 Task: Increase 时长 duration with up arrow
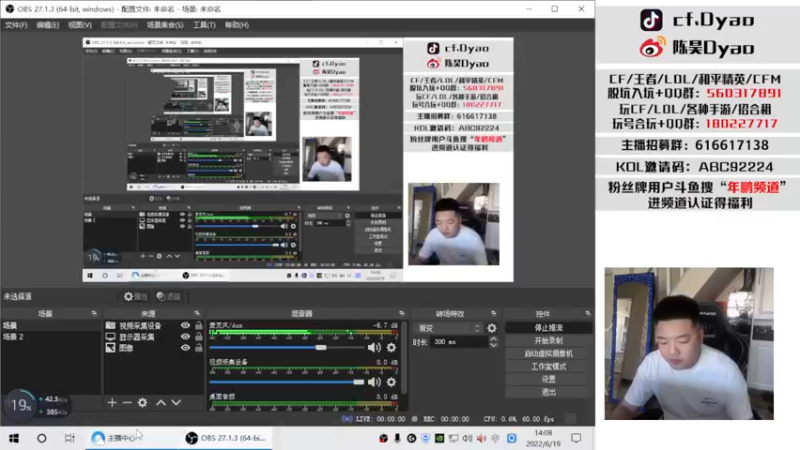pyautogui.click(x=493, y=339)
